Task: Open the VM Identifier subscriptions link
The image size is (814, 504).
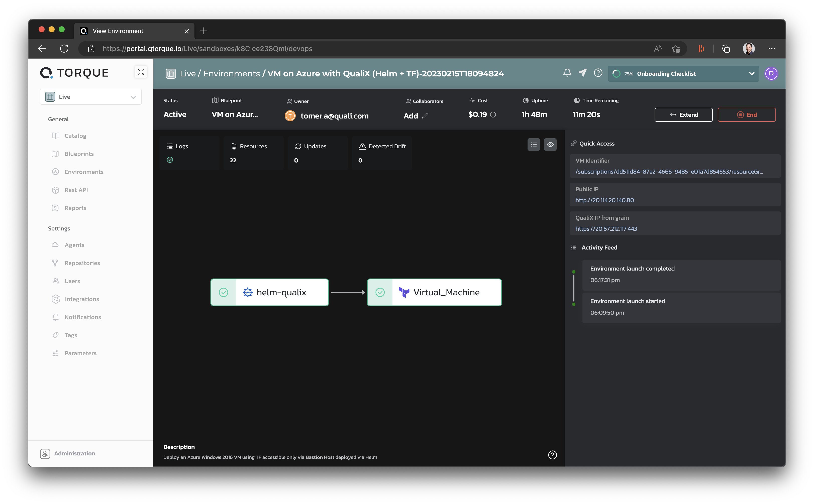Action: (x=669, y=172)
